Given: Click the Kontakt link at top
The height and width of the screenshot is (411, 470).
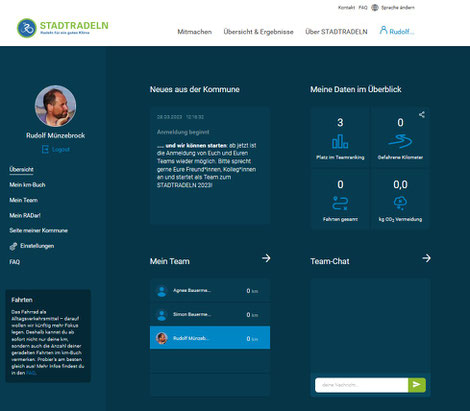Looking at the screenshot, I should tap(346, 7).
